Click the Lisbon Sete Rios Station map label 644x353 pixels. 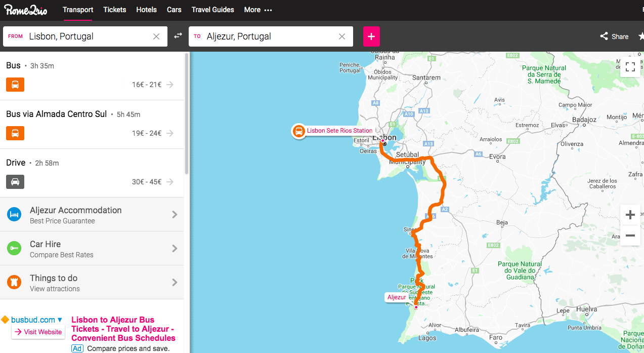pos(339,131)
